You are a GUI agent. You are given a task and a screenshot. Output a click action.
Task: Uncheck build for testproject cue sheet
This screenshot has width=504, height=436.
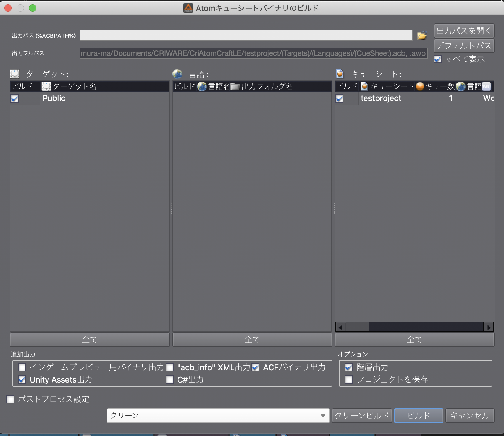[339, 99]
